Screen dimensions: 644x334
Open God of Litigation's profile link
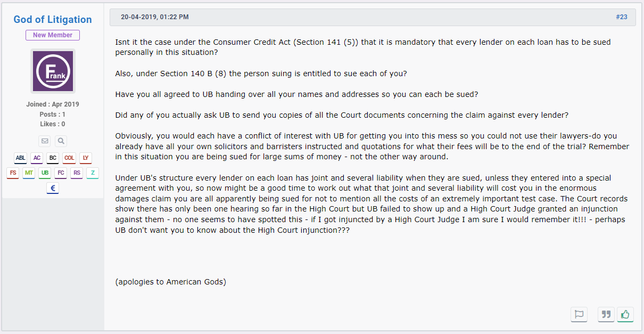click(x=53, y=20)
